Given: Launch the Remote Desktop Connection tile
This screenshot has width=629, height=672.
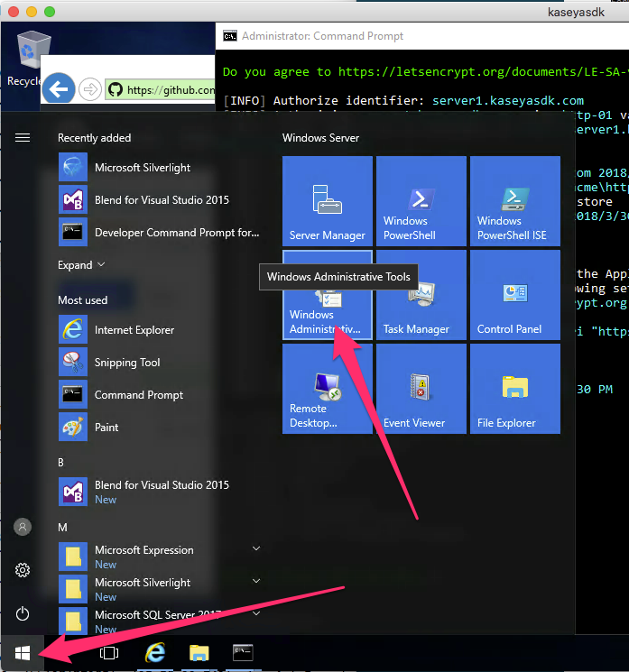Looking at the screenshot, I should (x=328, y=389).
